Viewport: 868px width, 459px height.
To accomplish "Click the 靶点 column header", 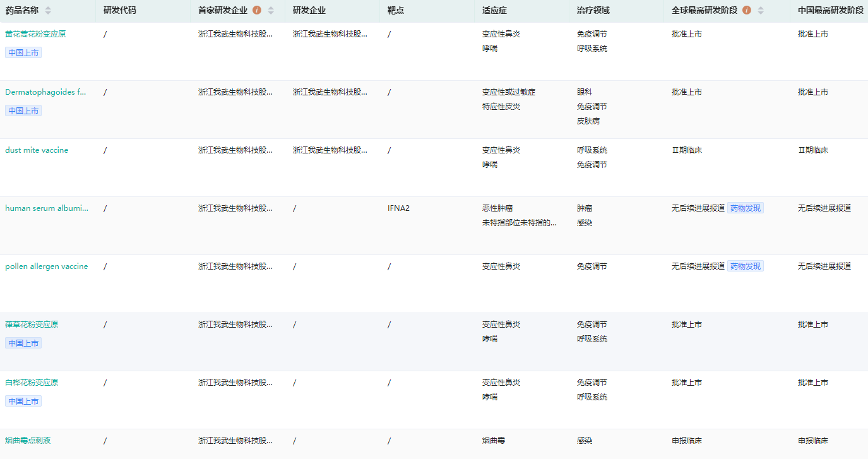I will click(x=396, y=11).
